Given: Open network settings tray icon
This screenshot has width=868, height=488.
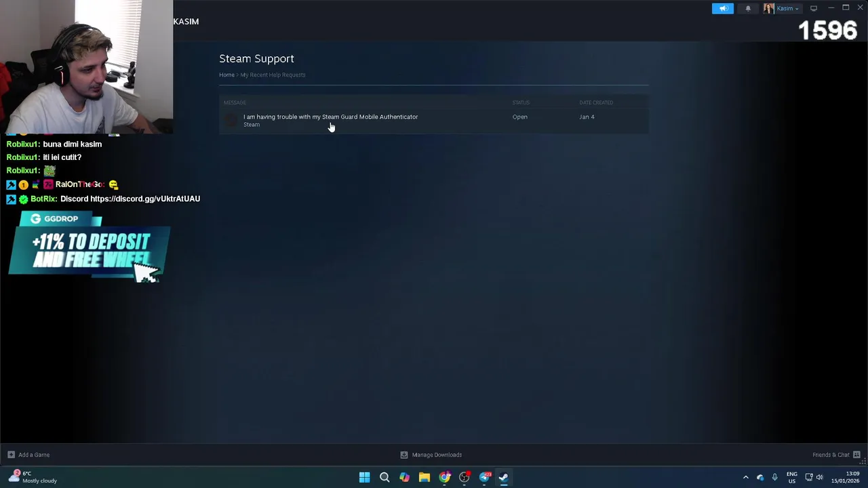Looking at the screenshot, I should point(809,477).
